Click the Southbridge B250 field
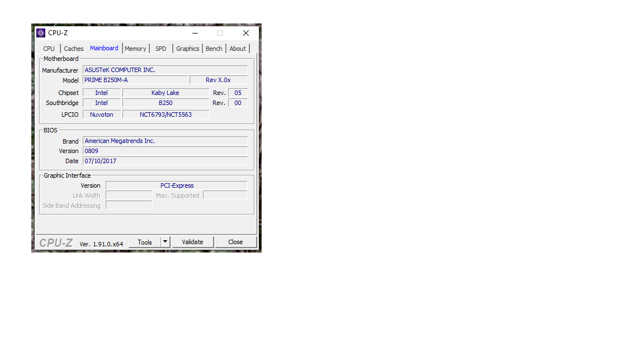 [x=165, y=103]
